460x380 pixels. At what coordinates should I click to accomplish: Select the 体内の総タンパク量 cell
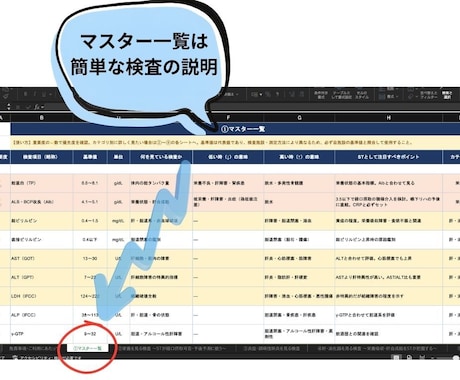tap(161, 183)
